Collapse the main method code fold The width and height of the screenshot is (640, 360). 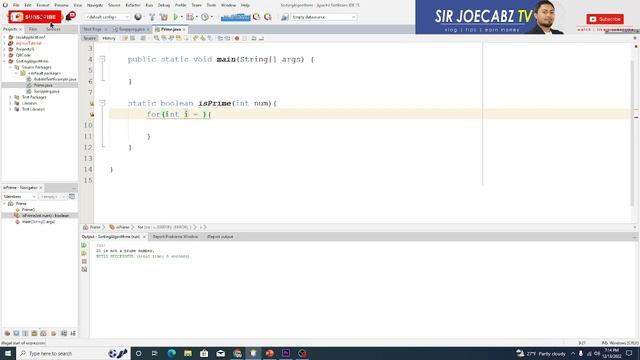[x=102, y=60]
